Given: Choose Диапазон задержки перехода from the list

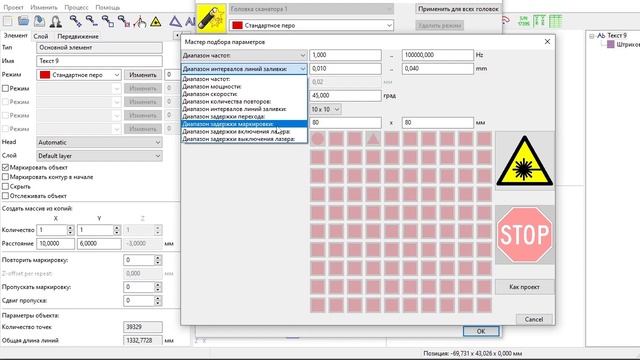Looking at the screenshot, I should click(x=244, y=116).
